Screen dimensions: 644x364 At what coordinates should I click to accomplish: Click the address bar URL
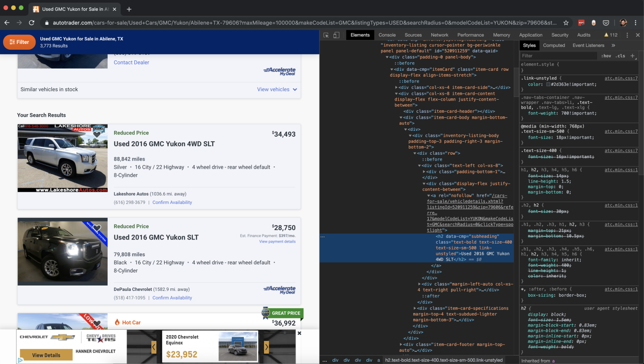point(305,23)
